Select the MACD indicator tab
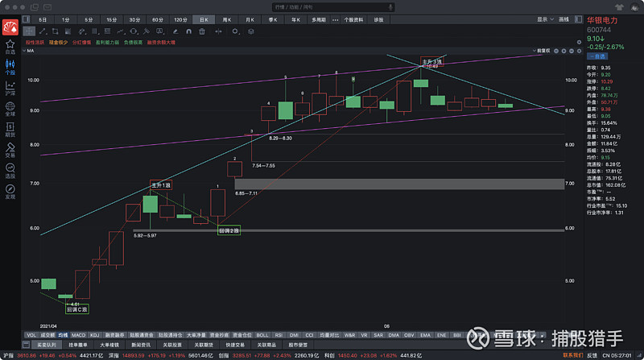This screenshot has height=360, width=644. tap(78, 334)
